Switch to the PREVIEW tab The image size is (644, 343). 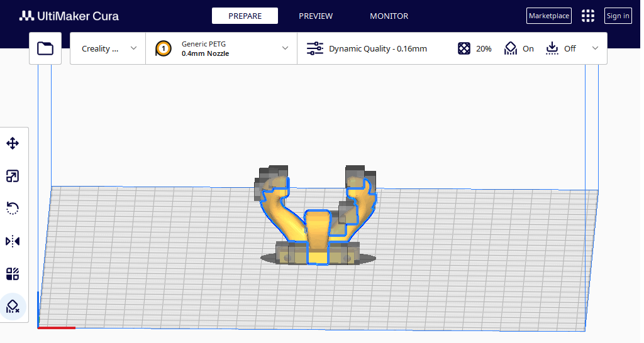(316, 16)
